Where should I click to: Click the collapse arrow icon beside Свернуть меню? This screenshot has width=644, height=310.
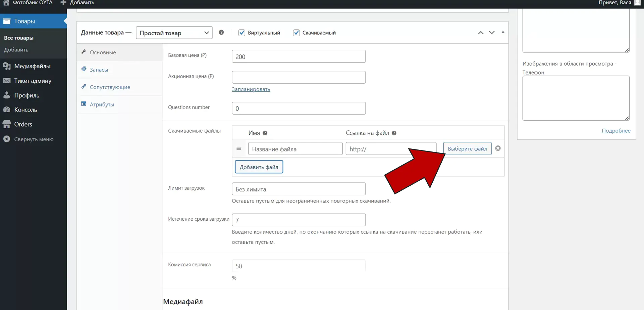(7, 139)
